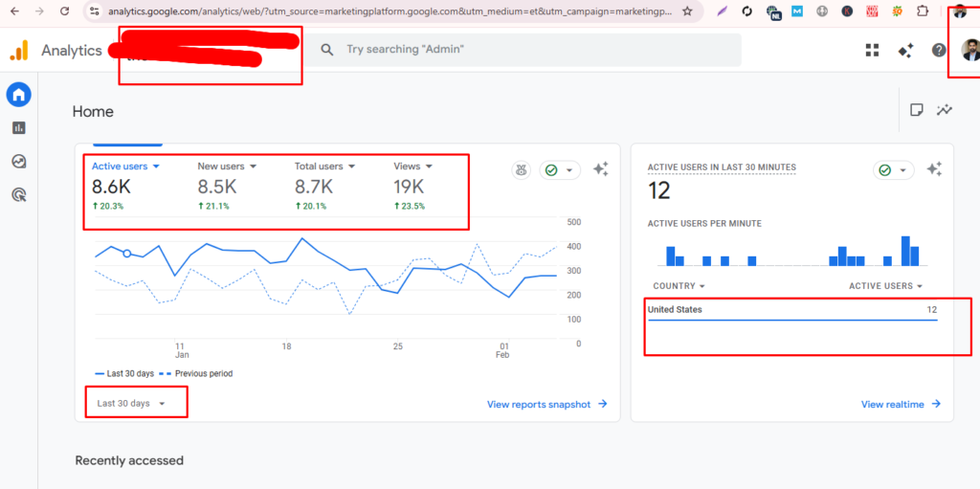
Task: Expand the Views metric dropdown
Action: pos(413,167)
